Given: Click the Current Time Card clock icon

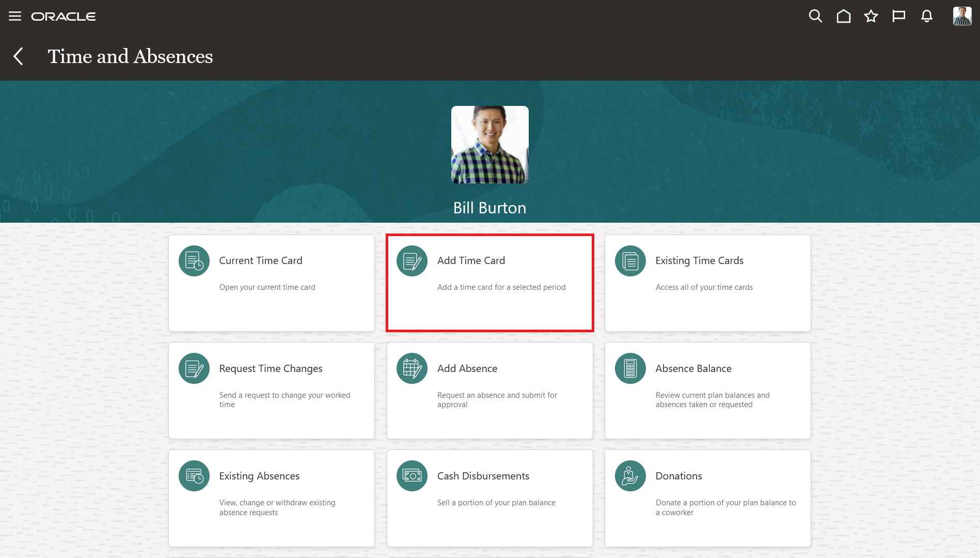Looking at the screenshot, I should (x=194, y=260).
